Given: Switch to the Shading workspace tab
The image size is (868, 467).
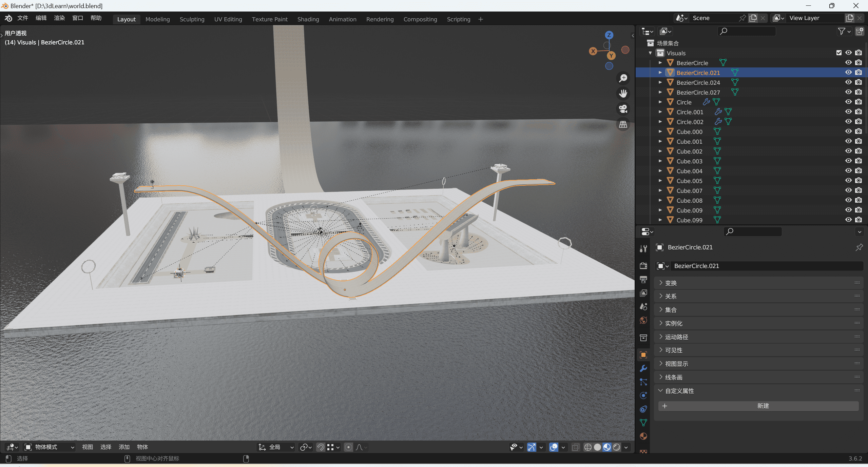Looking at the screenshot, I should (x=308, y=19).
